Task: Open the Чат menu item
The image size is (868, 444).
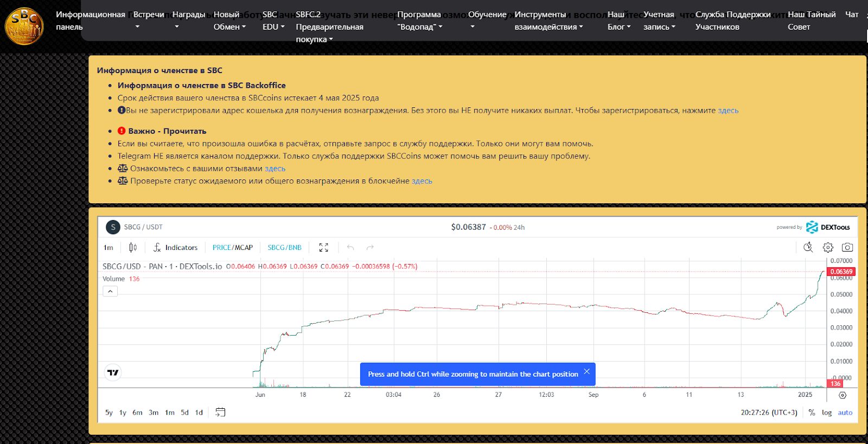Action: click(x=852, y=15)
